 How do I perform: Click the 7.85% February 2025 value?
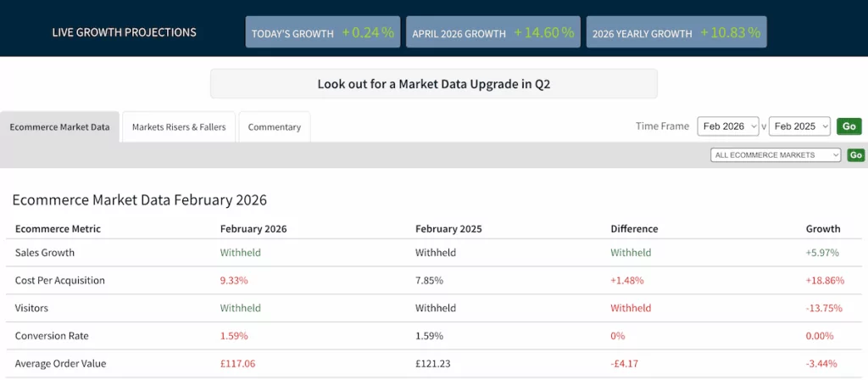pos(430,280)
